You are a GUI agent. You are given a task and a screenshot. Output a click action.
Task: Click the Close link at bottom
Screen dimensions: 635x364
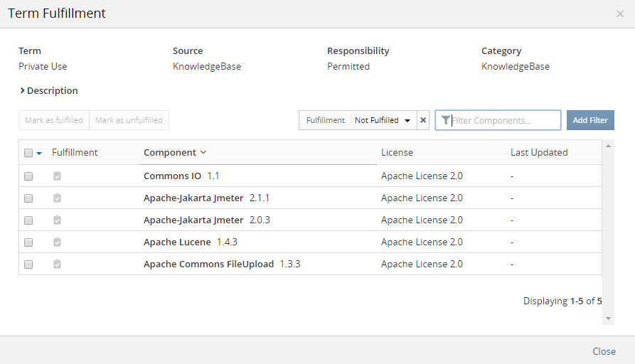pos(604,351)
